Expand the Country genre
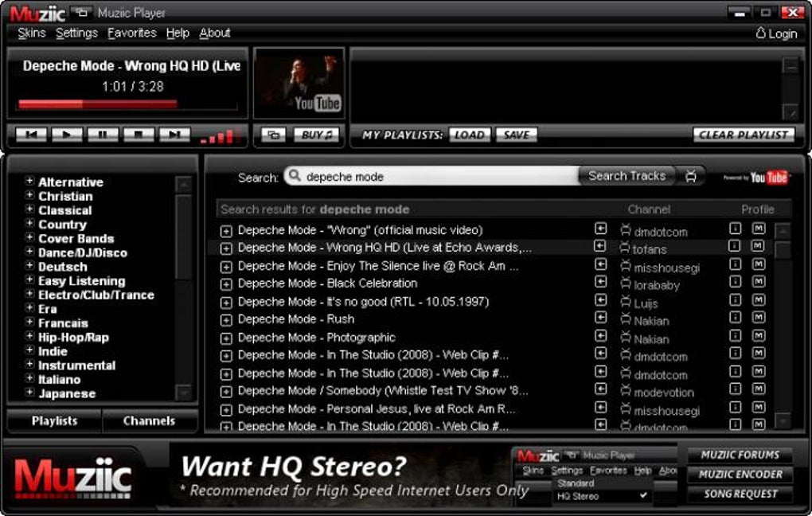The height and width of the screenshot is (516, 812). (x=29, y=223)
